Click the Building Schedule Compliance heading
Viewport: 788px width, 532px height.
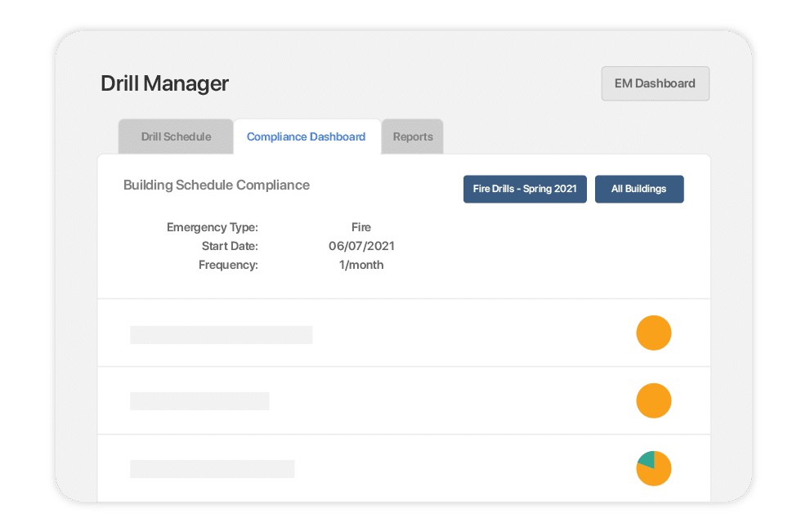[x=216, y=185]
